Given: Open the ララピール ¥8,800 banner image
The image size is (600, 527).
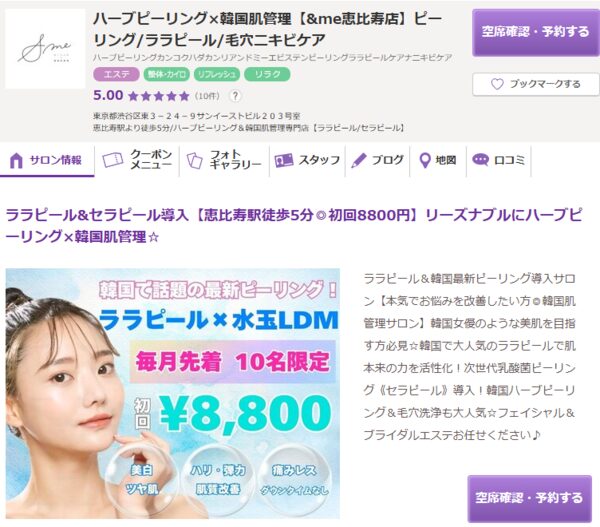Looking at the screenshot, I should point(173,394).
